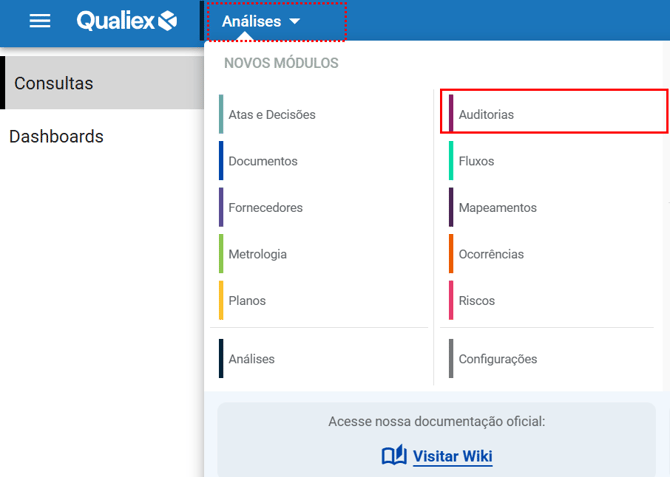Go to the Fluxos module
670x477 pixels.
point(476,161)
